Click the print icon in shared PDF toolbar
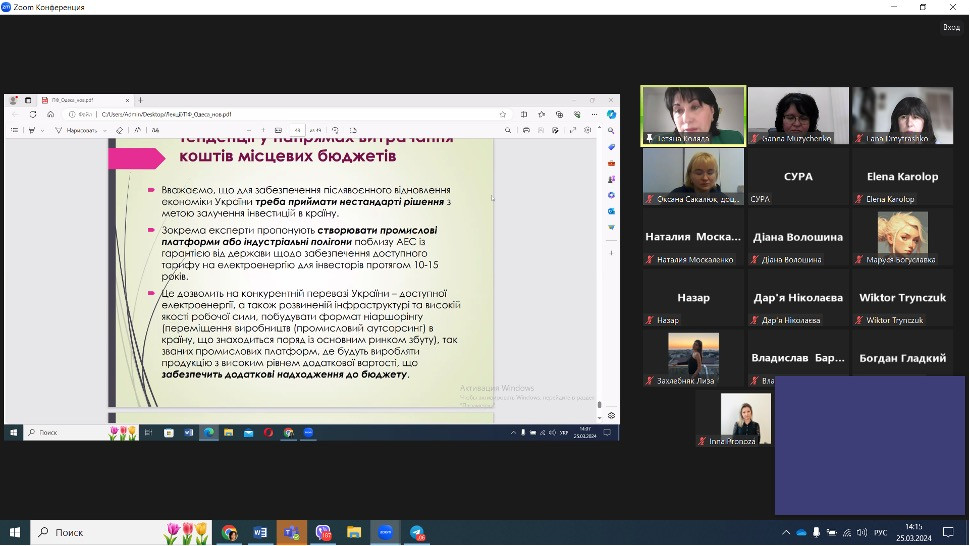 tap(526, 130)
